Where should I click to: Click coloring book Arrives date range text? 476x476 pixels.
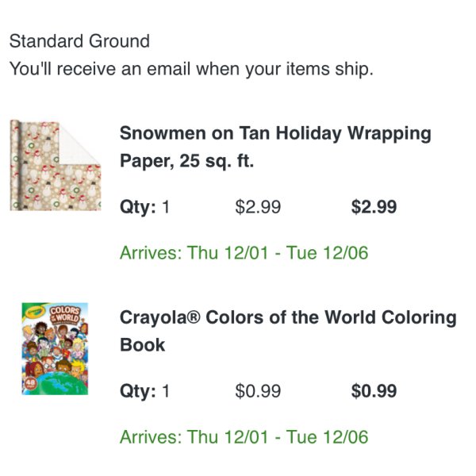pos(244,437)
